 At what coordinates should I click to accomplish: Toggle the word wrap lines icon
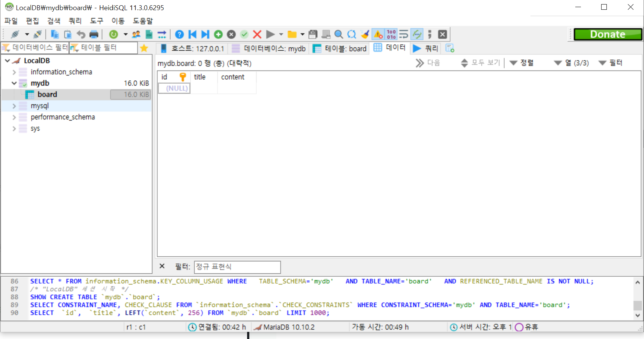tap(404, 35)
